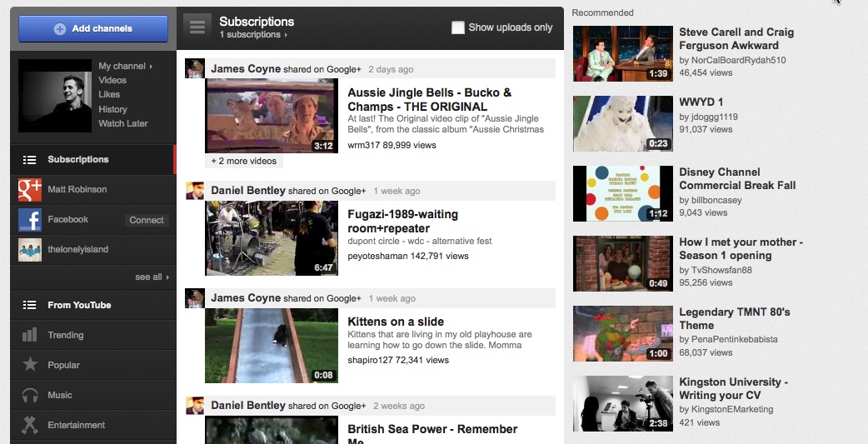Image resolution: width=868 pixels, height=444 pixels.
Task: Click the Google+ icon beside Matt Robinson
Action: click(x=30, y=190)
